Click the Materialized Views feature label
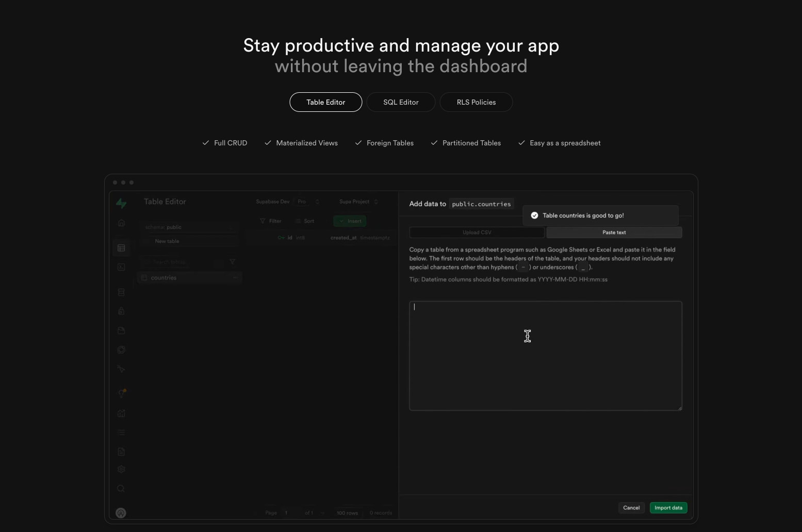 pyautogui.click(x=307, y=143)
